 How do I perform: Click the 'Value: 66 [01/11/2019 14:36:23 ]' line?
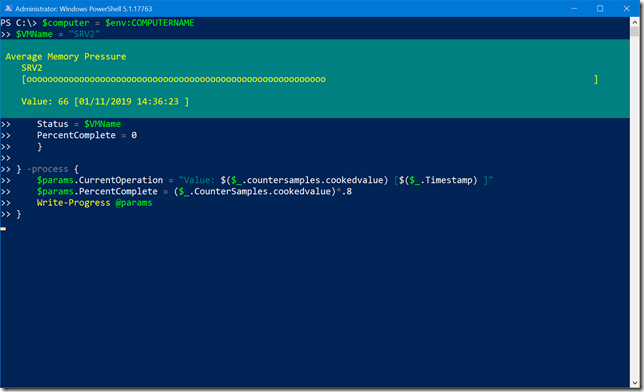pyautogui.click(x=105, y=101)
